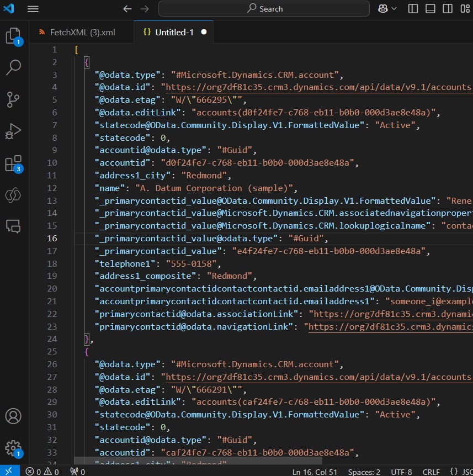Open the Accounts menu icon

pos(13,416)
